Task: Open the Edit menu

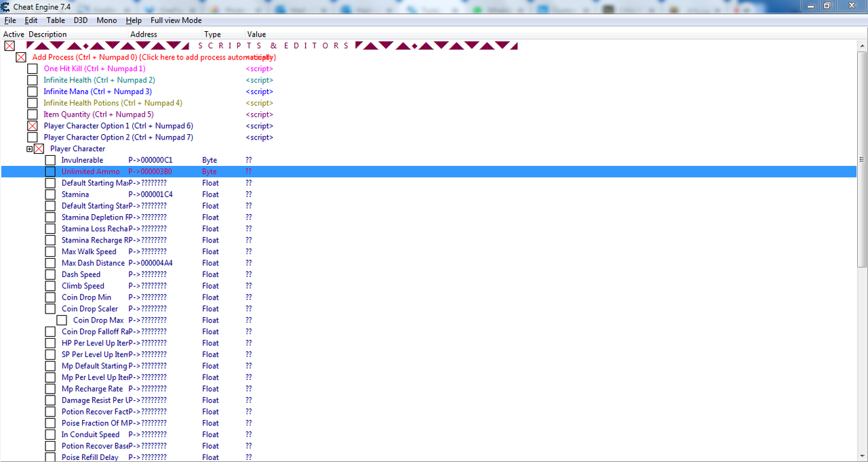Action: [x=31, y=20]
